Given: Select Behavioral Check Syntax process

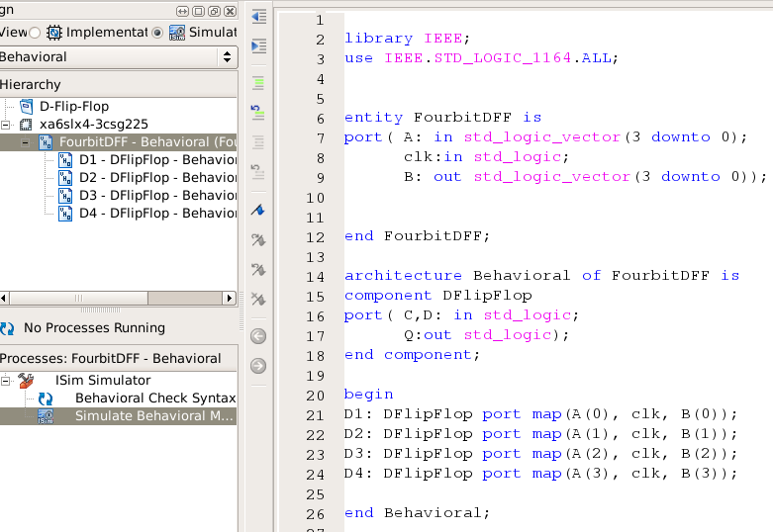Looking at the screenshot, I should click(155, 399).
